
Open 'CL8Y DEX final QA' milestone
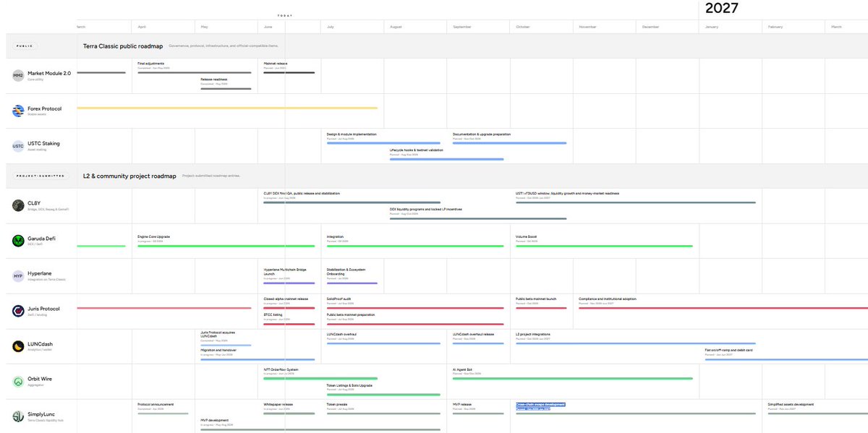(302, 193)
